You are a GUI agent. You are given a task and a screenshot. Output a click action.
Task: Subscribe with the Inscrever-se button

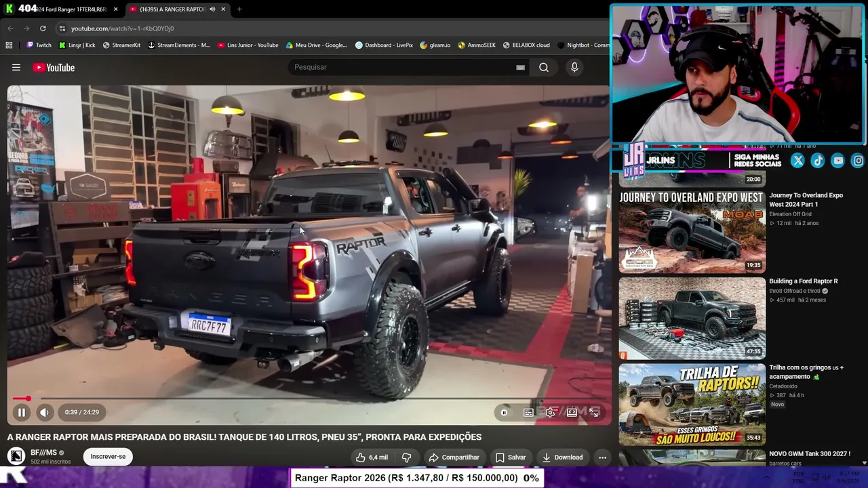pos(108,456)
